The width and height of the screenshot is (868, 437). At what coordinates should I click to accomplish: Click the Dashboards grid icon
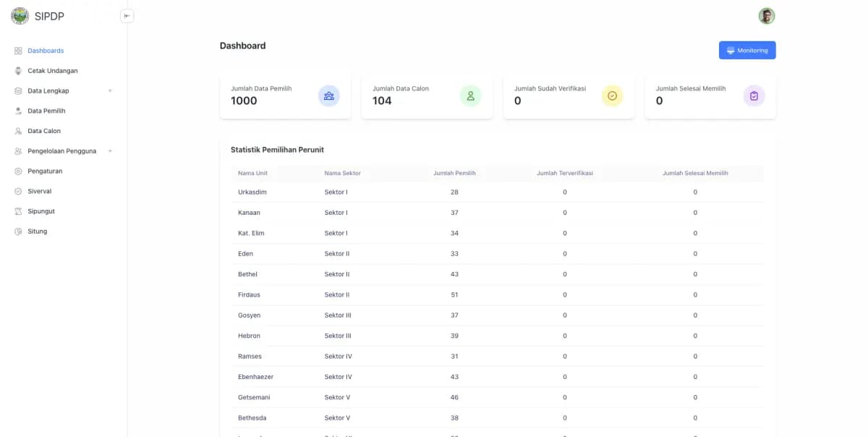coord(19,51)
